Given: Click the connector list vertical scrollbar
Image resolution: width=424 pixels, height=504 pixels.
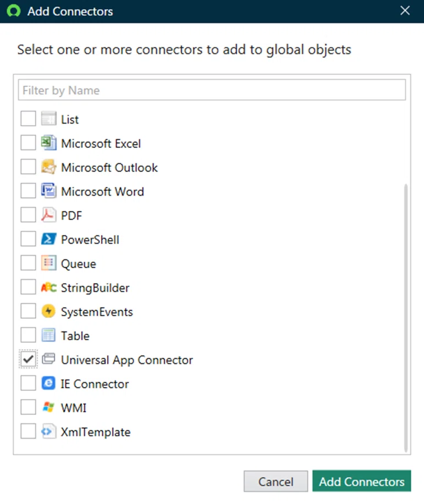Looking at the screenshot, I should (x=406, y=318).
